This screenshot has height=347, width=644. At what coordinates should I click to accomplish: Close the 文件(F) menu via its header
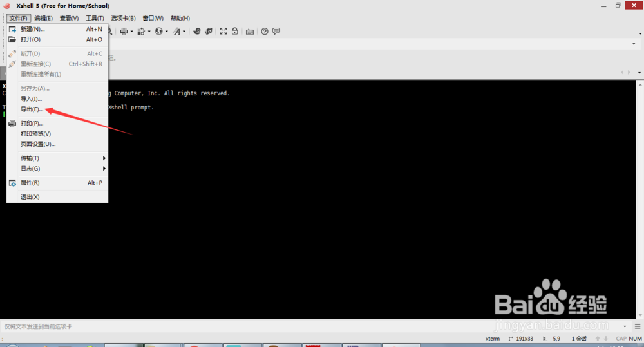pyautogui.click(x=19, y=18)
